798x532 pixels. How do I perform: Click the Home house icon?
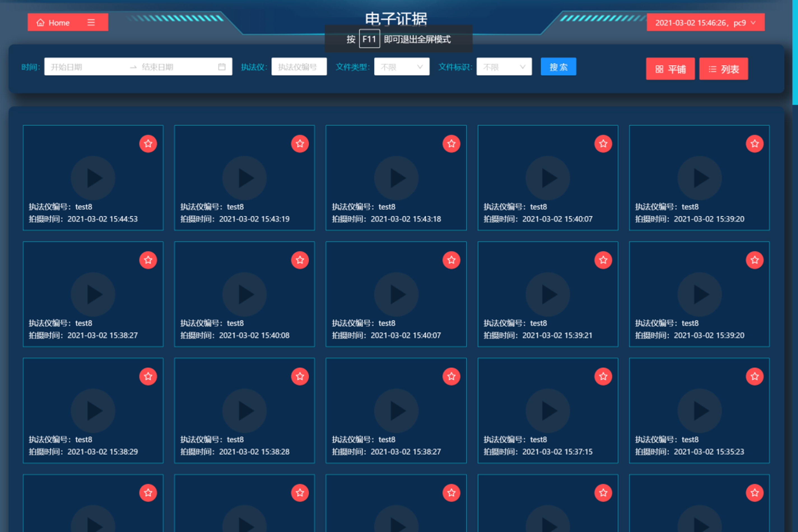(x=40, y=22)
